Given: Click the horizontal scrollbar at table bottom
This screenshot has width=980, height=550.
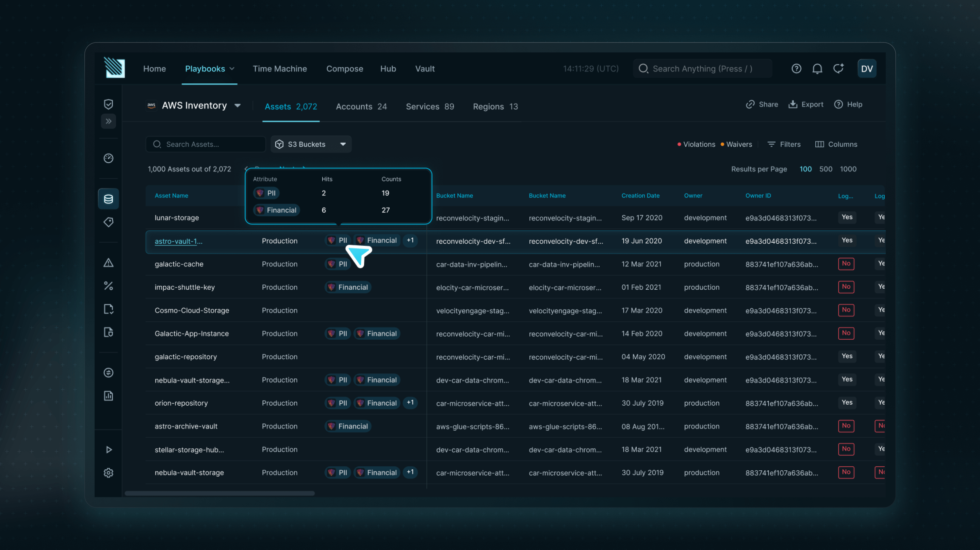Looking at the screenshot, I should (219, 493).
